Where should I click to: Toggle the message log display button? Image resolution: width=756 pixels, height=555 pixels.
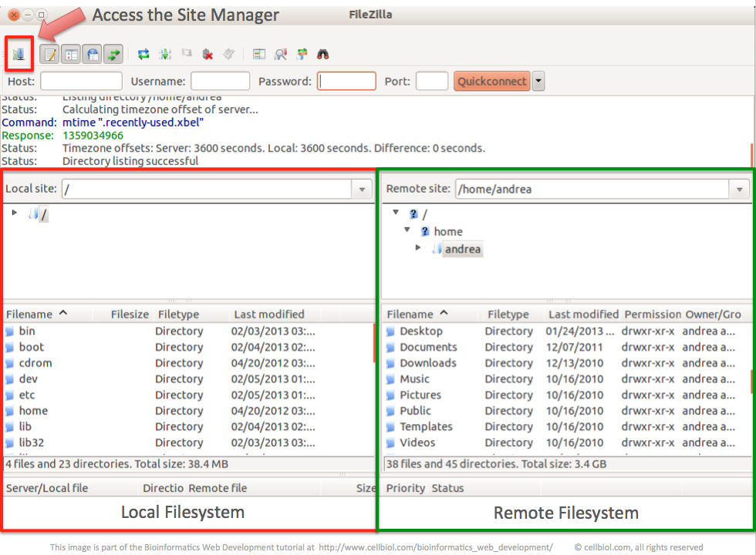point(49,54)
